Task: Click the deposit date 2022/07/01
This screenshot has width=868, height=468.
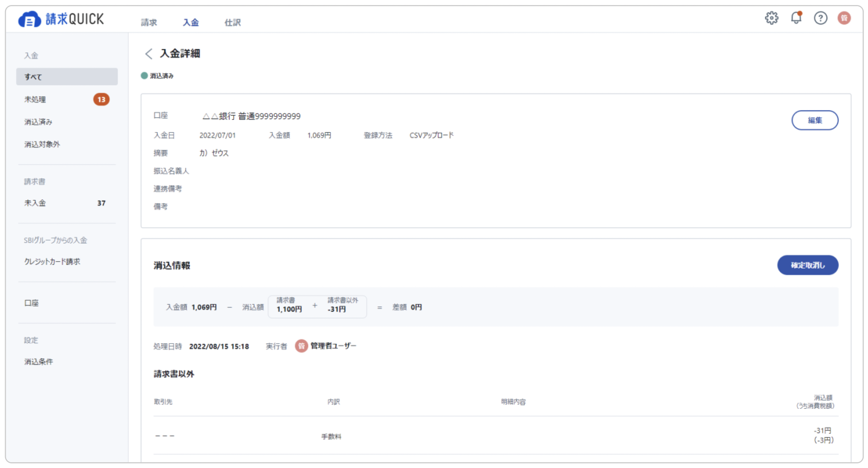Action: (x=218, y=135)
